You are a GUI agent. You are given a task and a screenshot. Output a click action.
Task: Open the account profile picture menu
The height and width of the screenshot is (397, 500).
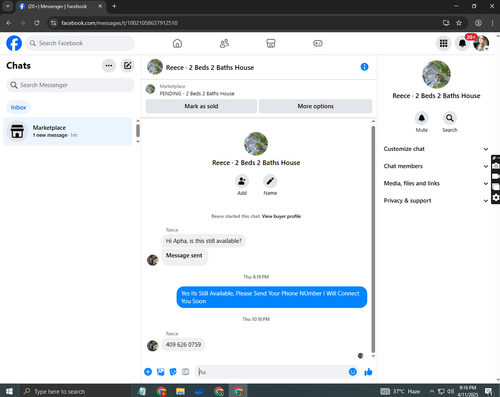pyautogui.click(x=481, y=43)
